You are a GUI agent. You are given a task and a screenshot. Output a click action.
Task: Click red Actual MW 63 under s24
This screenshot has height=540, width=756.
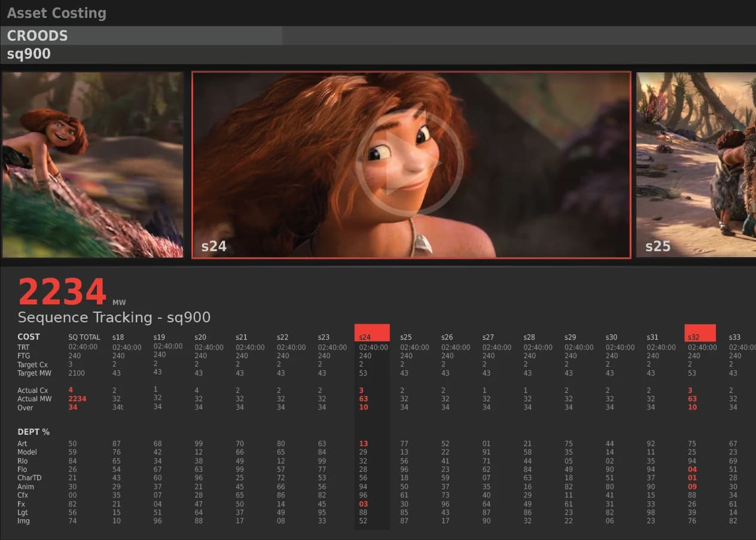point(364,399)
